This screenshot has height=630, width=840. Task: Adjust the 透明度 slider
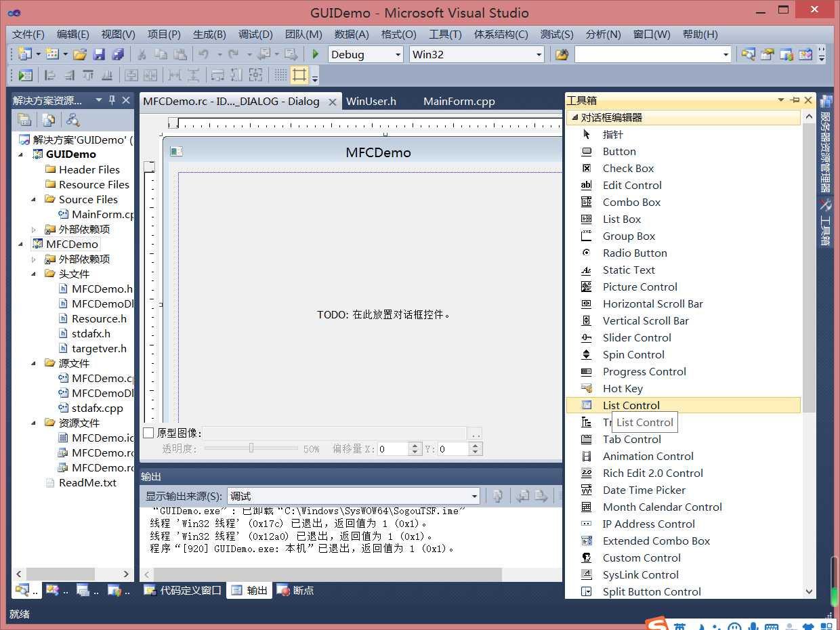pyautogui.click(x=251, y=448)
